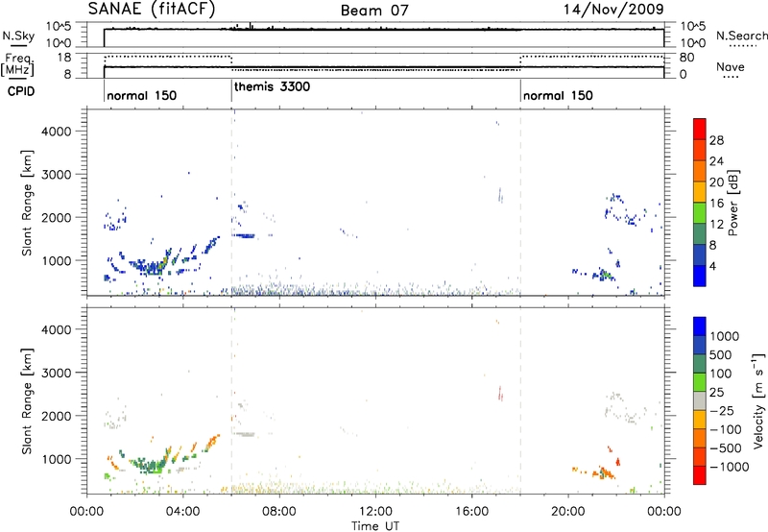Screen dimensions: 768x532
Task: Click the 18 frequency axis value
Action: tap(63, 58)
